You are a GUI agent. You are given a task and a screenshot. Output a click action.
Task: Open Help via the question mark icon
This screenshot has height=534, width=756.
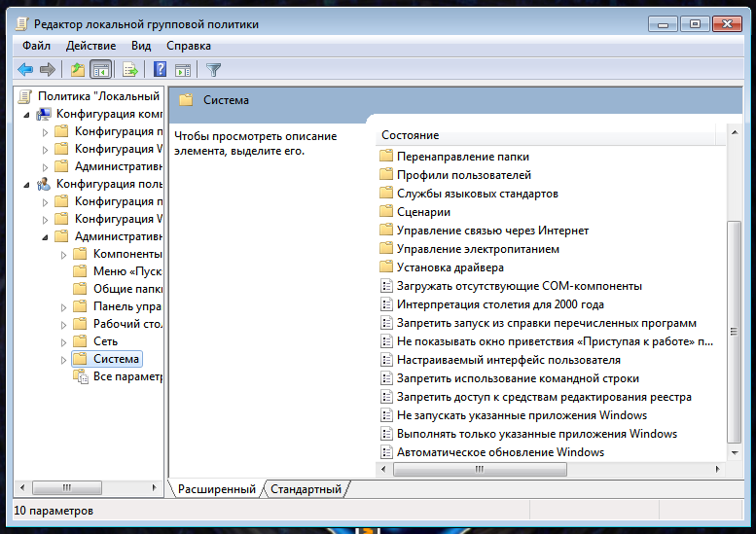(161, 69)
